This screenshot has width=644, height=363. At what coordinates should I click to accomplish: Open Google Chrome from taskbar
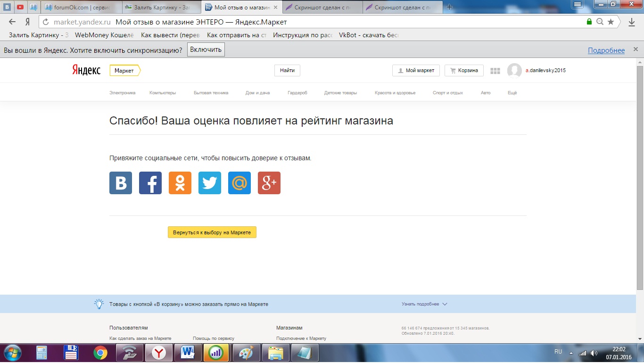point(100,353)
